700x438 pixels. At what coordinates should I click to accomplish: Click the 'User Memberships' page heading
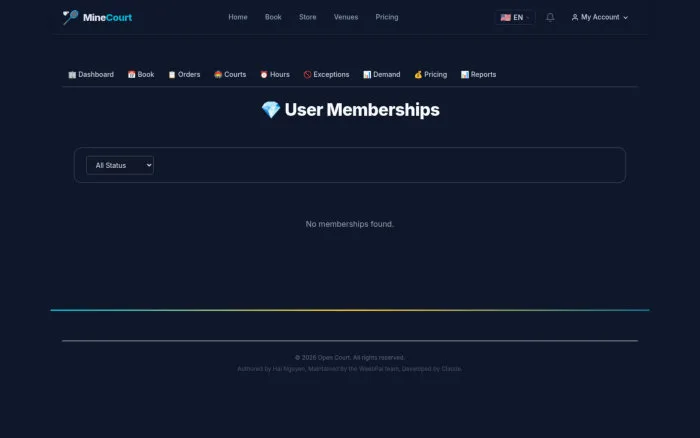(x=350, y=110)
